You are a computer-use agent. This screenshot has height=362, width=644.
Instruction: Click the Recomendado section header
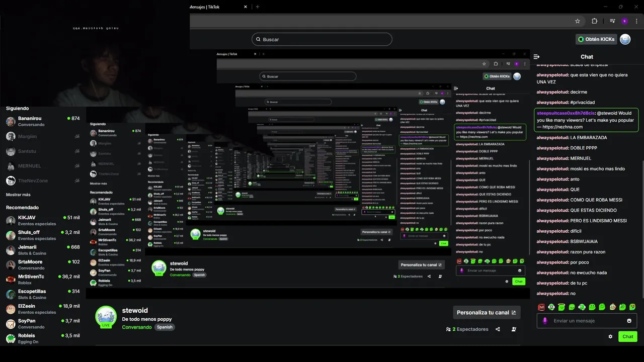22,207
